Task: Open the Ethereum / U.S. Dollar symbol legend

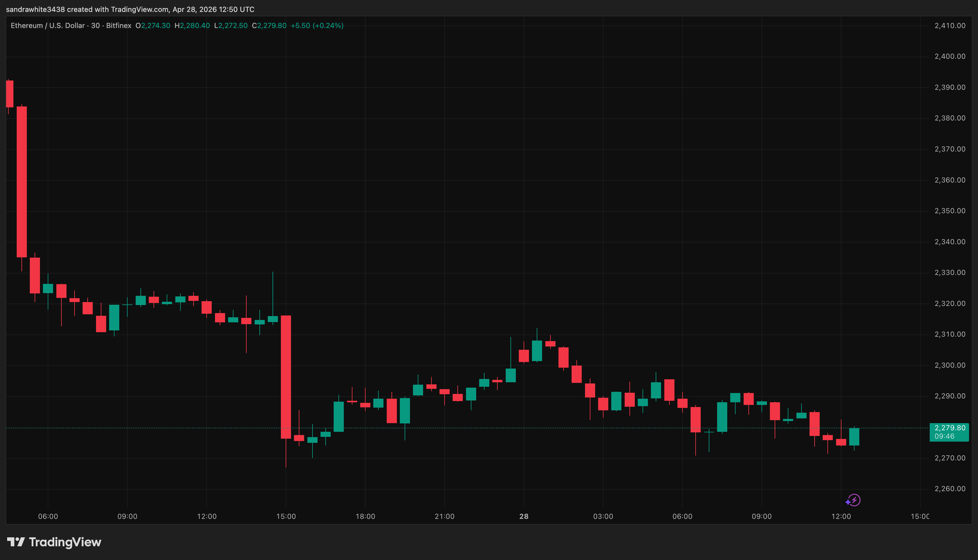Action: 47,25
